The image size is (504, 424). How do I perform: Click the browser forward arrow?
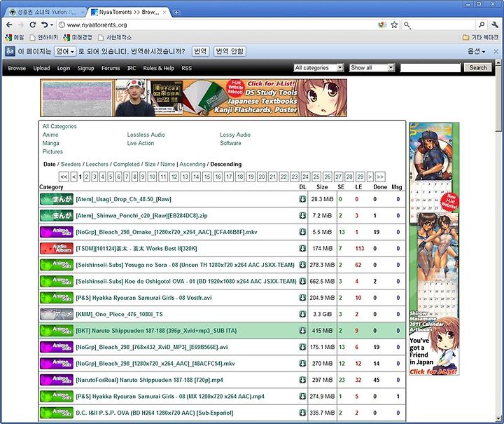point(21,25)
